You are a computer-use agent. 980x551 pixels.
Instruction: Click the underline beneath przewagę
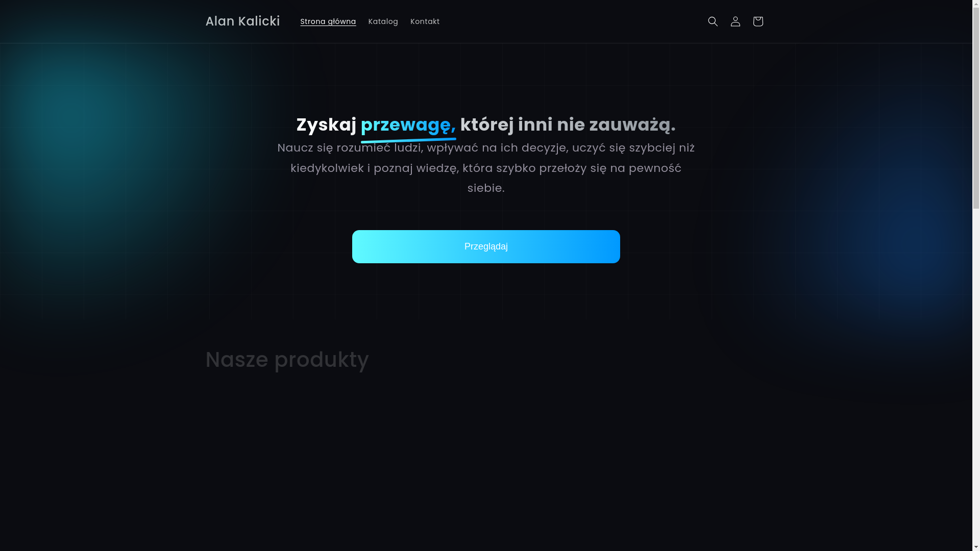coord(408,139)
